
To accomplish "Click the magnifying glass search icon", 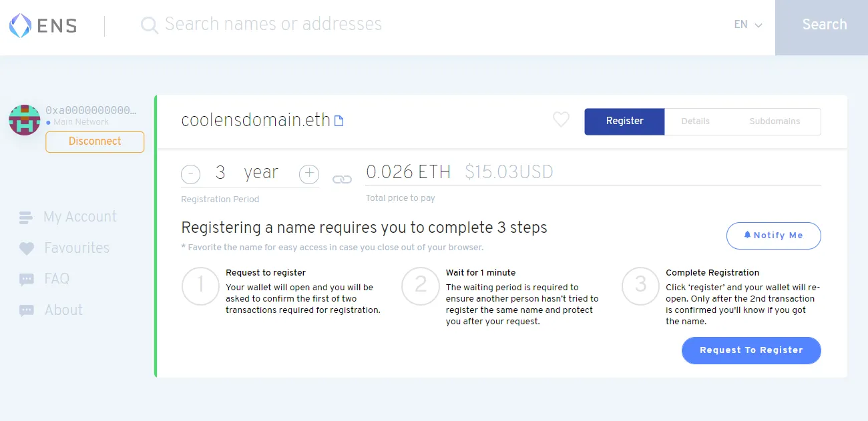I will click(150, 25).
